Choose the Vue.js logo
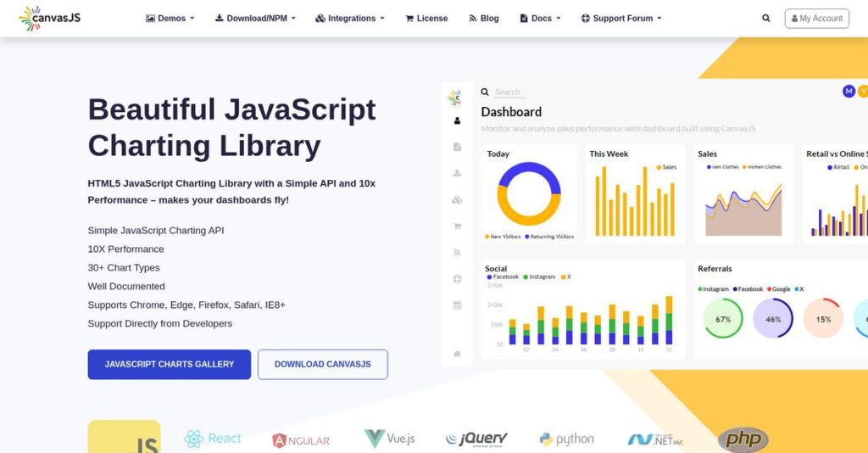 [390, 439]
